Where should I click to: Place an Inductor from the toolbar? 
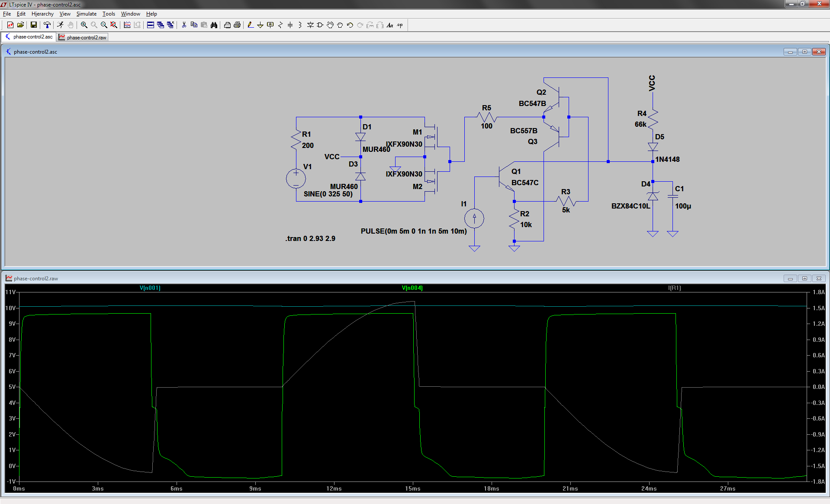(300, 25)
